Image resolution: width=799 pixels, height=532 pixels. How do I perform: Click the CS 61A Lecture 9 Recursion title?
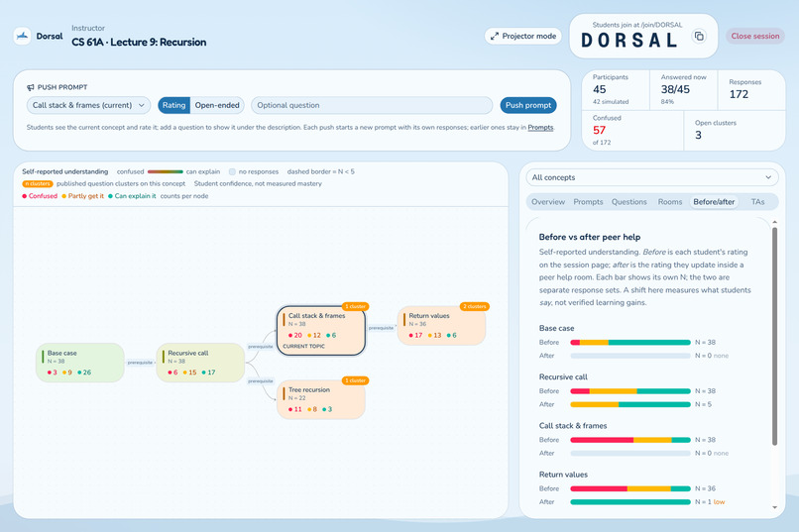[139, 43]
